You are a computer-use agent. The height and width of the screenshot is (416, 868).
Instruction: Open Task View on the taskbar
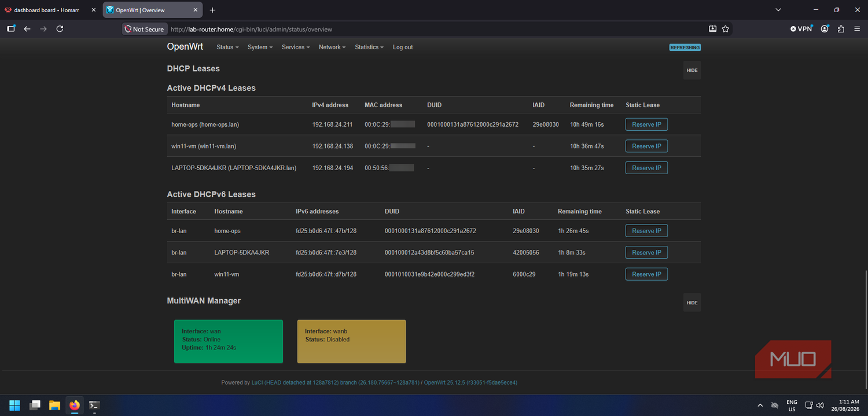click(x=35, y=405)
